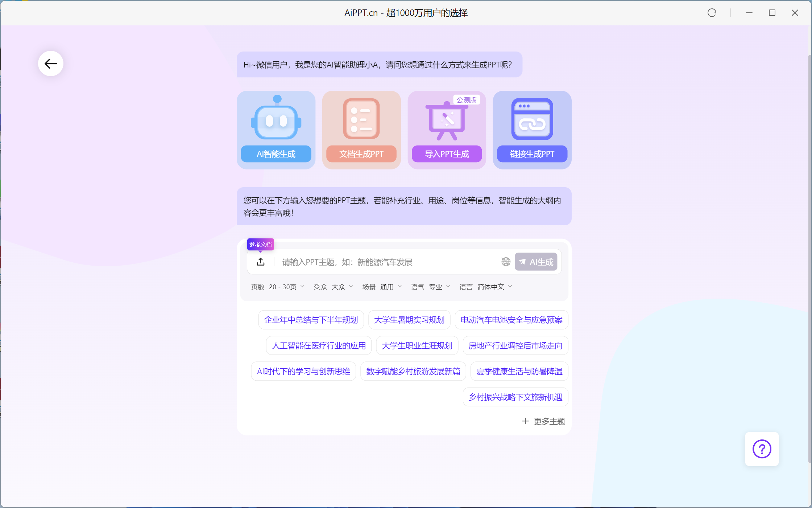This screenshot has width=812, height=508.
Task: Click the 参考文档 tooltip badge
Action: click(260, 245)
